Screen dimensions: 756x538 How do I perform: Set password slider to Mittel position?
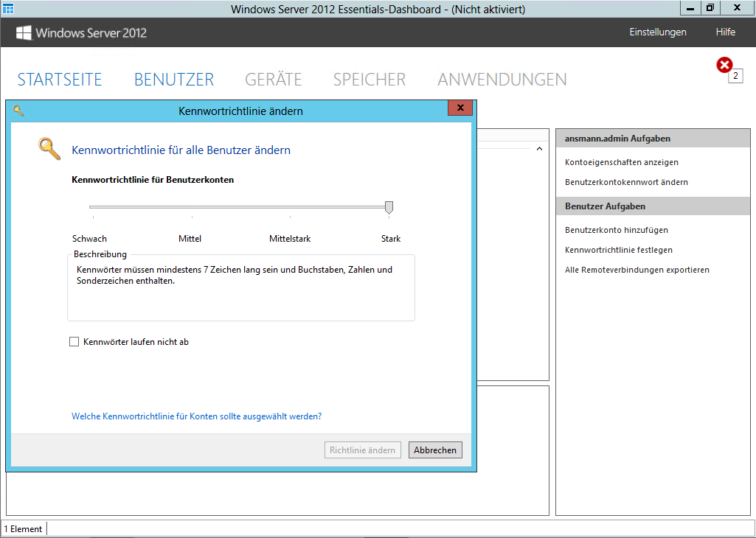[x=192, y=208]
